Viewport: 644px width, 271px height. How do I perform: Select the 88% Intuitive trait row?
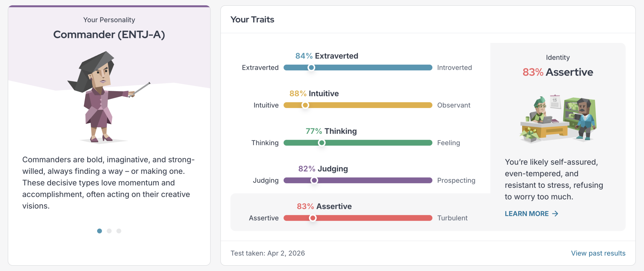tap(357, 99)
